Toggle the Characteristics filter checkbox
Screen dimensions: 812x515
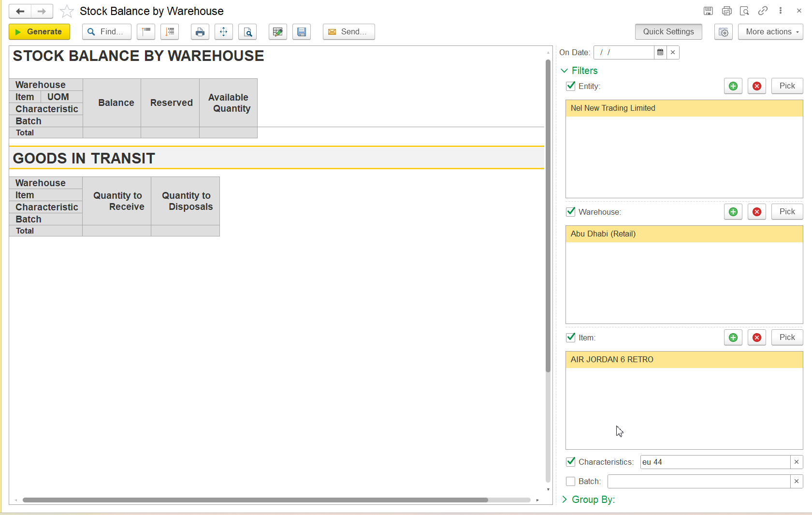click(x=571, y=462)
